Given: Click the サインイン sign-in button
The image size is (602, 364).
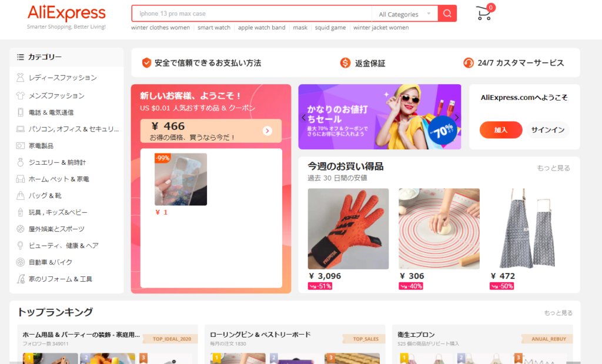Looking at the screenshot, I should click(547, 130).
